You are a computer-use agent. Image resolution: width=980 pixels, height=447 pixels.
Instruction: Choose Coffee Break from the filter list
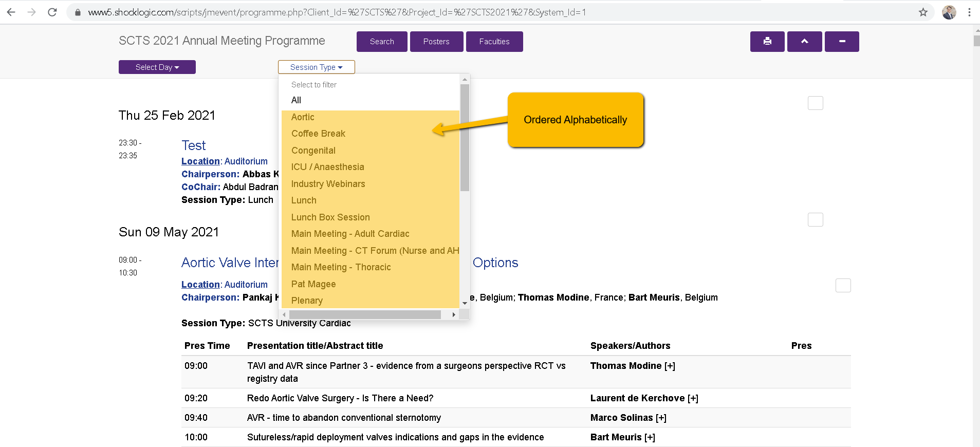point(318,134)
